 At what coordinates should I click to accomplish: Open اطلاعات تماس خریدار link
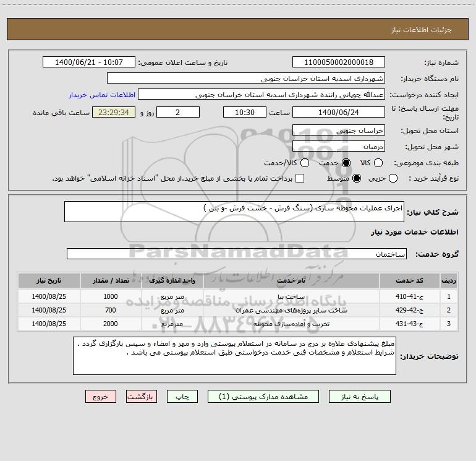pyautogui.click(x=102, y=95)
